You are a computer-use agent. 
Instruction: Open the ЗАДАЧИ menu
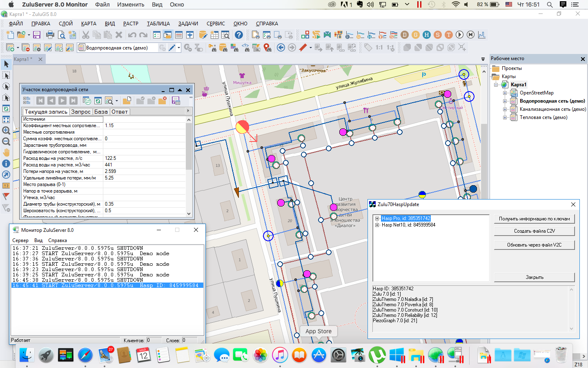click(188, 24)
